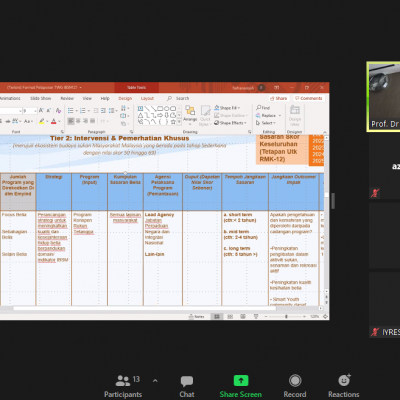
Task: Click the Clear All Formatting icon
Action: (58, 110)
